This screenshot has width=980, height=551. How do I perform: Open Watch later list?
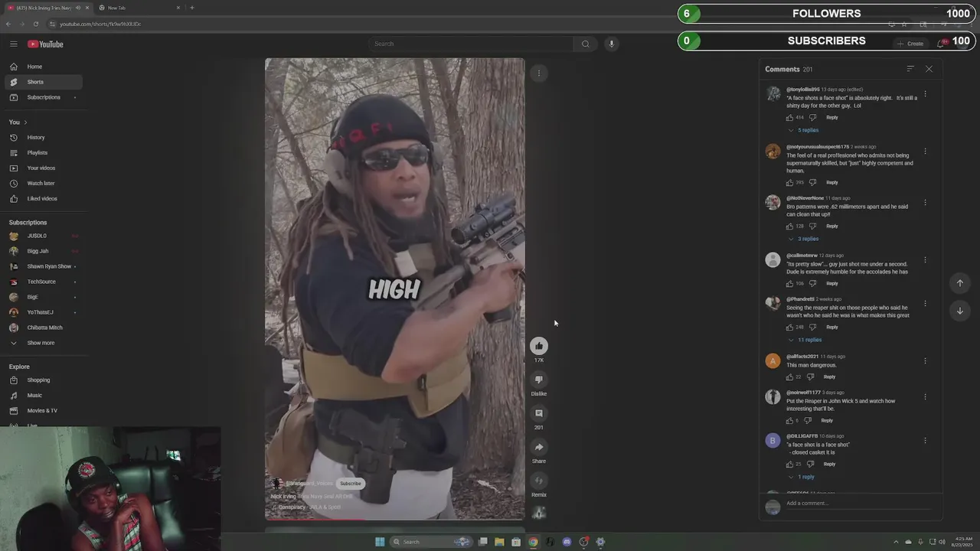[x=44, y=184]
